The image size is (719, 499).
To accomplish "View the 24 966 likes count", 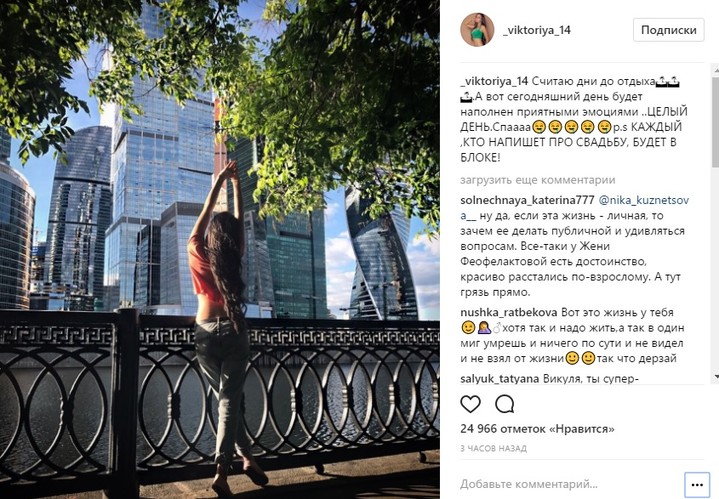I will 537,429.
